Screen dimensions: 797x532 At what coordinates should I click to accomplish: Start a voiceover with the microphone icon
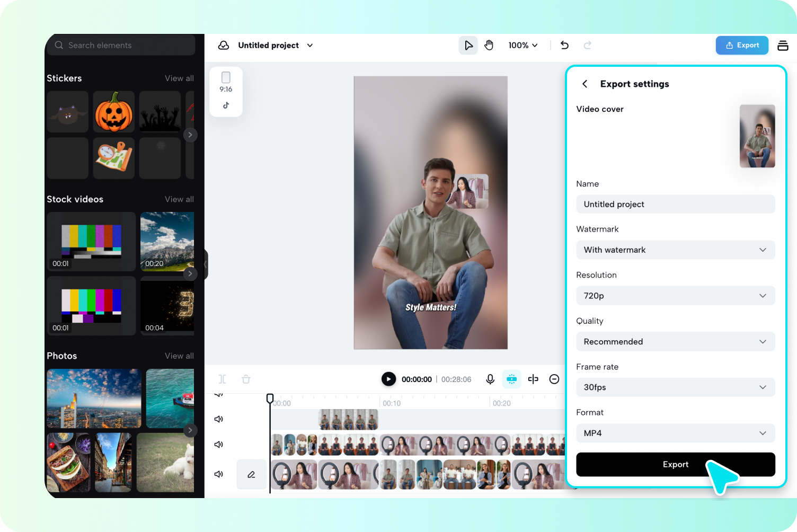pos(490,379)
